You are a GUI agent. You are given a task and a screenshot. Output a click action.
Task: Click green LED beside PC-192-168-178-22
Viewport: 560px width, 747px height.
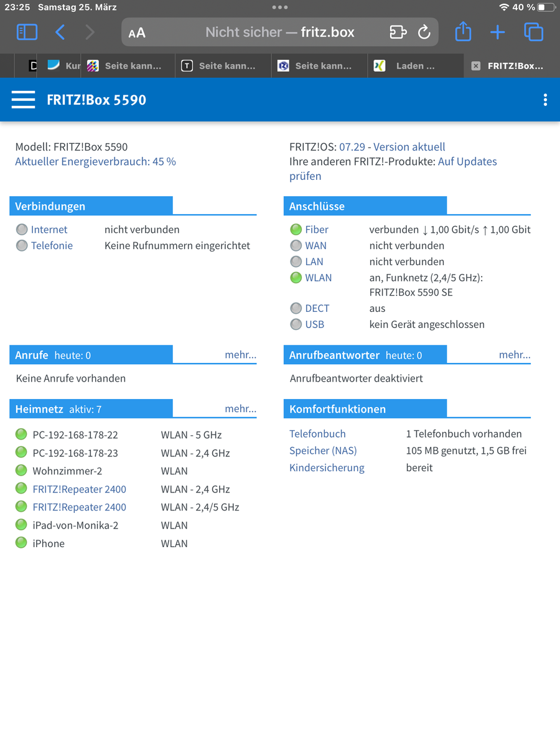(21, 435)
